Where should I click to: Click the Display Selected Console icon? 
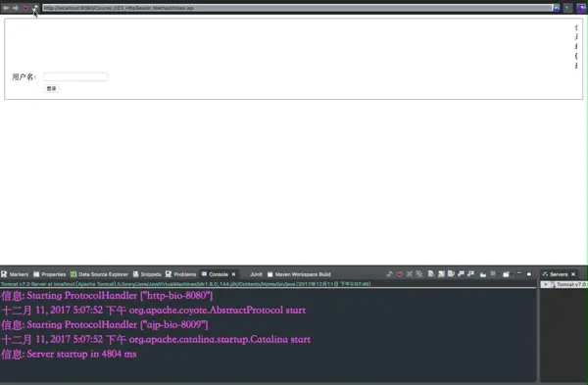click(x=493, y=274)
